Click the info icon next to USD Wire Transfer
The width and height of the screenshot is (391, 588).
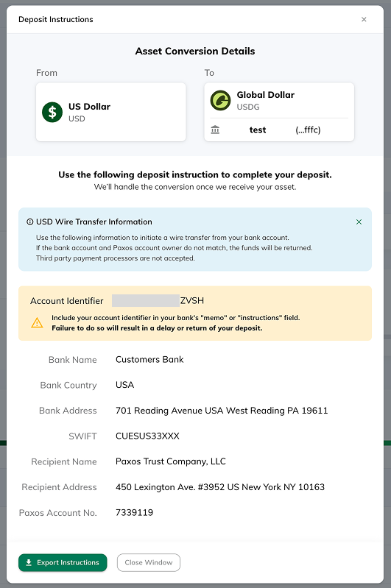coord(30,222)
